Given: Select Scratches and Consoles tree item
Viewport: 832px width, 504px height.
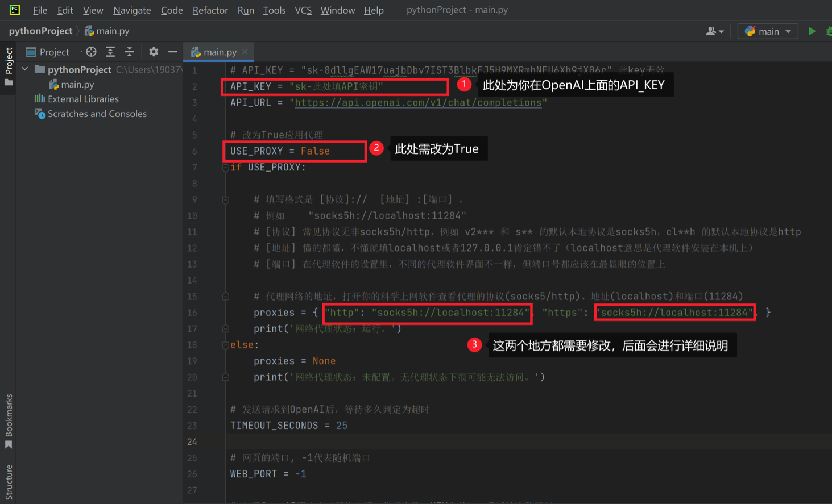Looking at the screenshot, I should coord(97,114).
